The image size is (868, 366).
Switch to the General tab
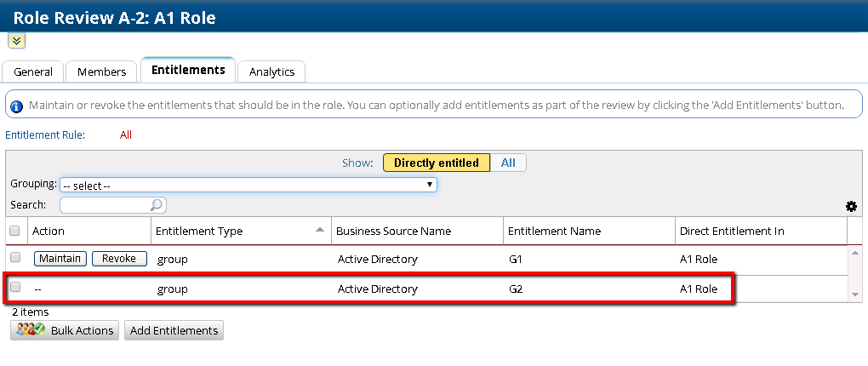point(33,72)
